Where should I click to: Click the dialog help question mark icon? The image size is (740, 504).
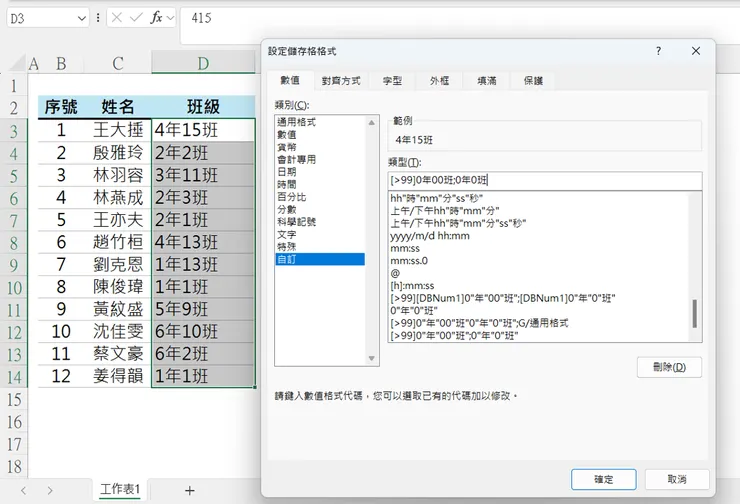point(658,51)
